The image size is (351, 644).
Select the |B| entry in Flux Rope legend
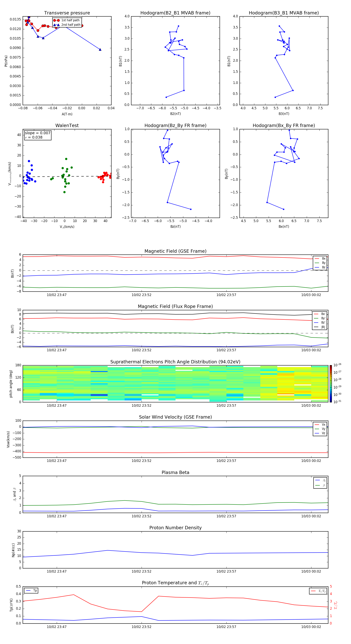click(x=320, y=327)
